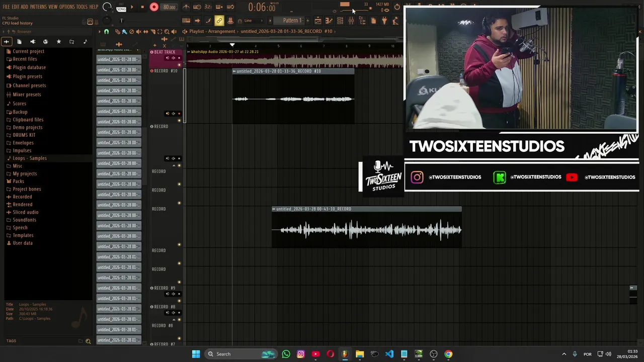Select the playlist Delete tool
Screen dimensions: 644x362
click(x=131, y=32)
